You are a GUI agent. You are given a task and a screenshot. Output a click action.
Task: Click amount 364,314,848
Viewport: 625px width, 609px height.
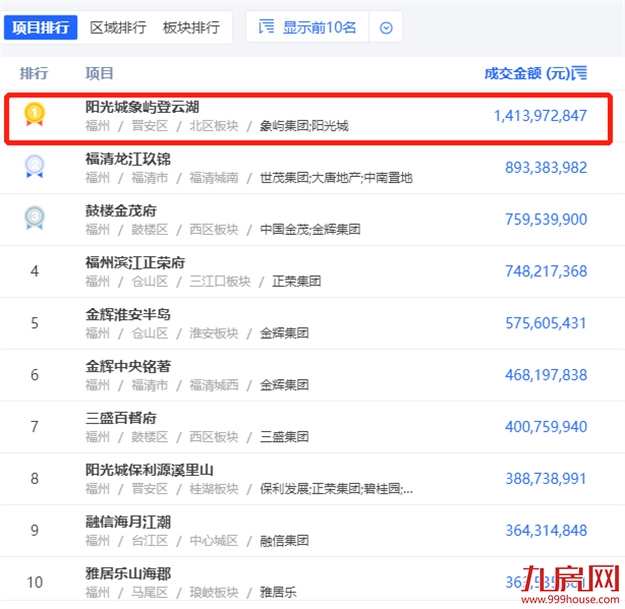[x=546, y=530]
